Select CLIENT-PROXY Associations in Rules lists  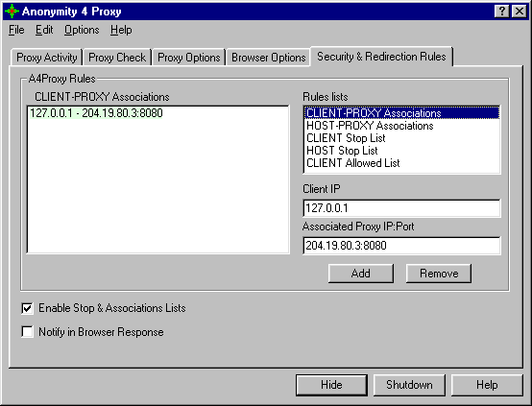(401, 113)
